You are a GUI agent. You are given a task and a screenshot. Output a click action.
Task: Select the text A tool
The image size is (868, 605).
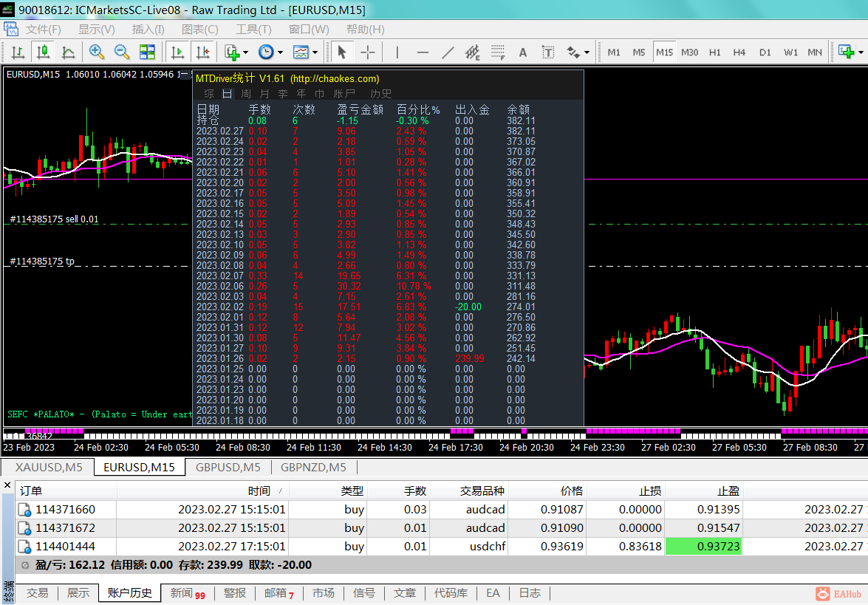pos(522,52)
